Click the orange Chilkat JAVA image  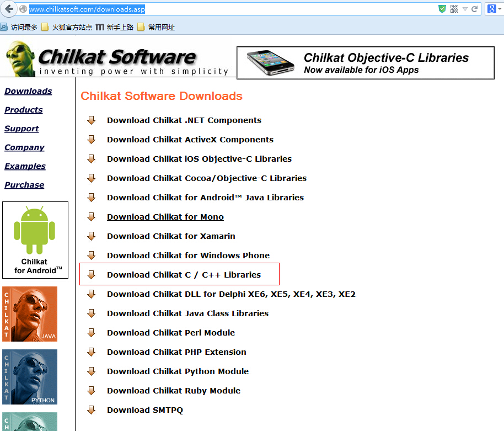pos(30,314)
